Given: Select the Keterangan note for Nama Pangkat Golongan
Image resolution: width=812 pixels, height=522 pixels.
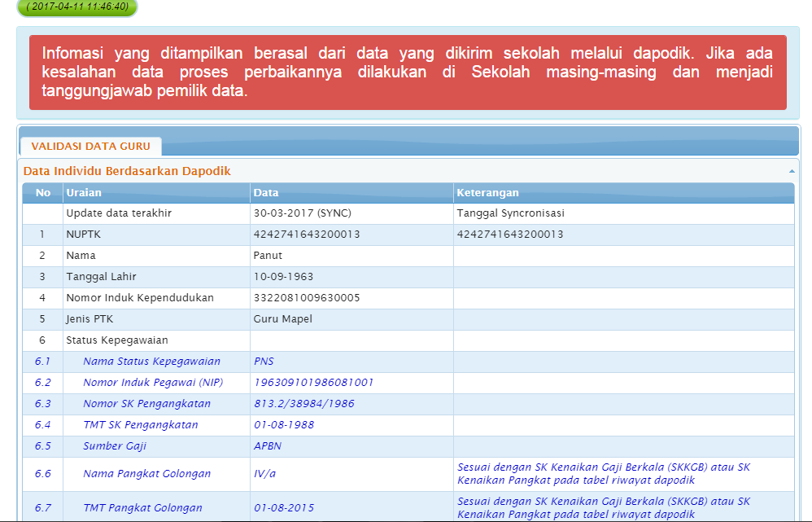Looking at the screenshot, I should [x=604, y=474].
